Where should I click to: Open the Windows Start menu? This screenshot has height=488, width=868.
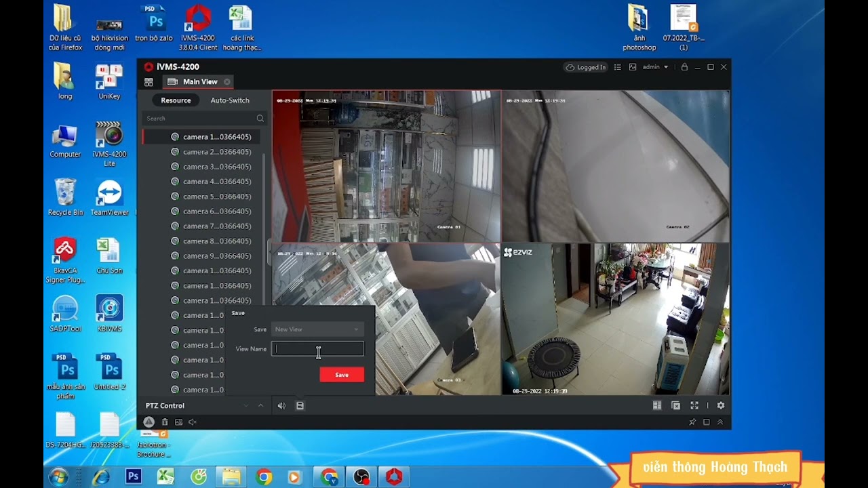click(x=59, y=476)
